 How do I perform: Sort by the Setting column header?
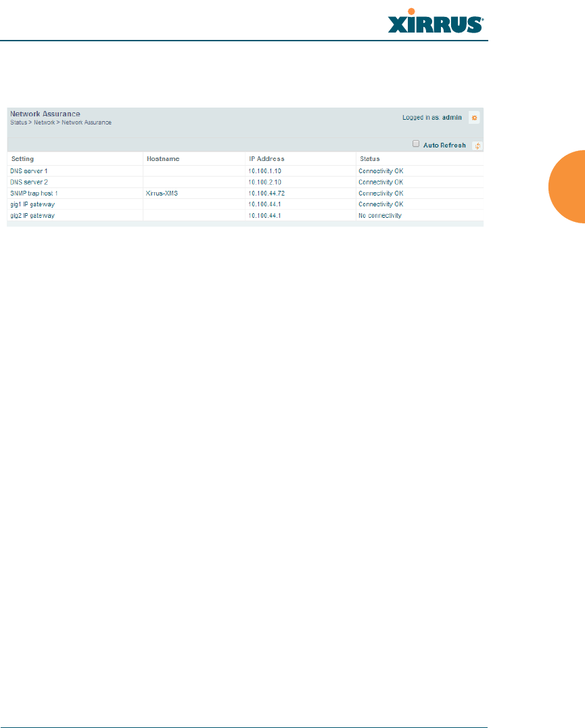[x=22, y=159]
